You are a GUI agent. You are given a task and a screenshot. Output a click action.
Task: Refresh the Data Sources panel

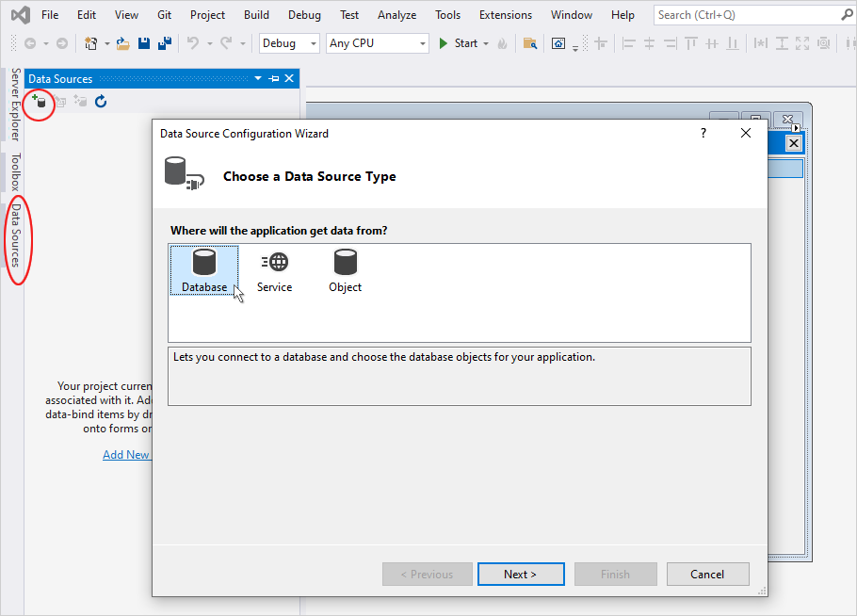(101, 101)
